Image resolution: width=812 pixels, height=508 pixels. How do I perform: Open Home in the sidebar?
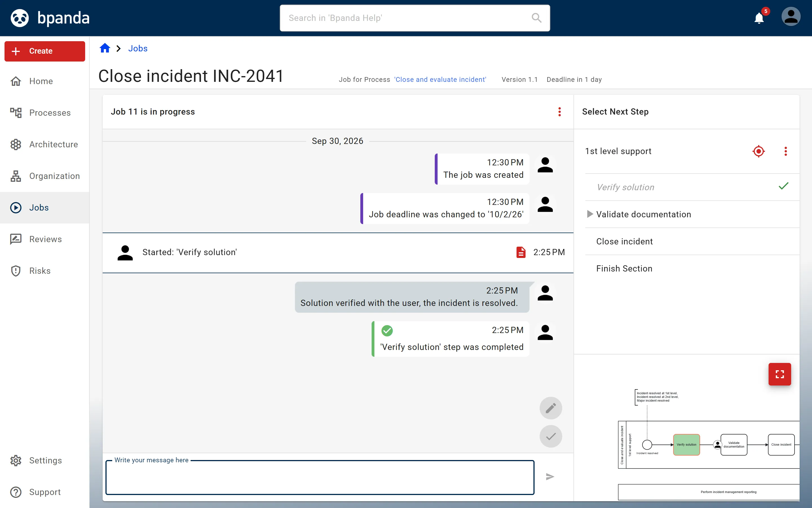click(45, 81)
